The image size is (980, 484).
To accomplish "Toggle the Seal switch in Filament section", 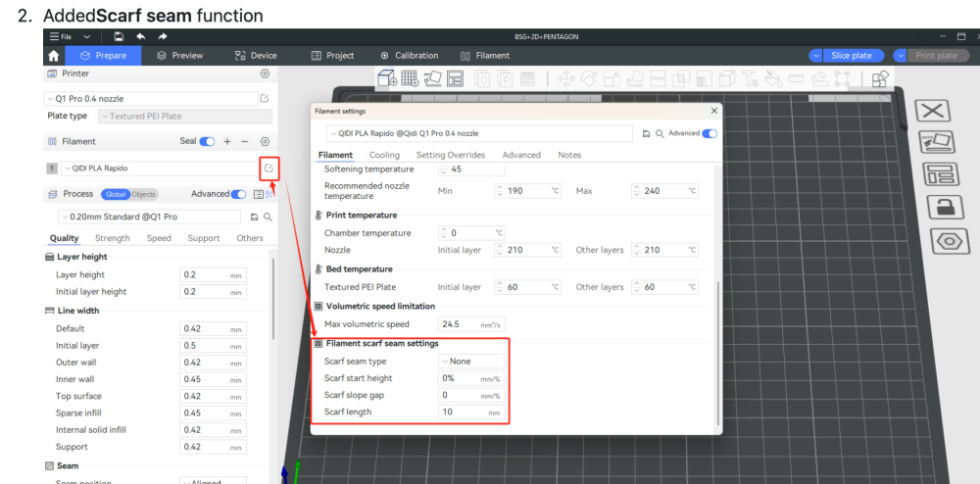I will click(207, 142).
